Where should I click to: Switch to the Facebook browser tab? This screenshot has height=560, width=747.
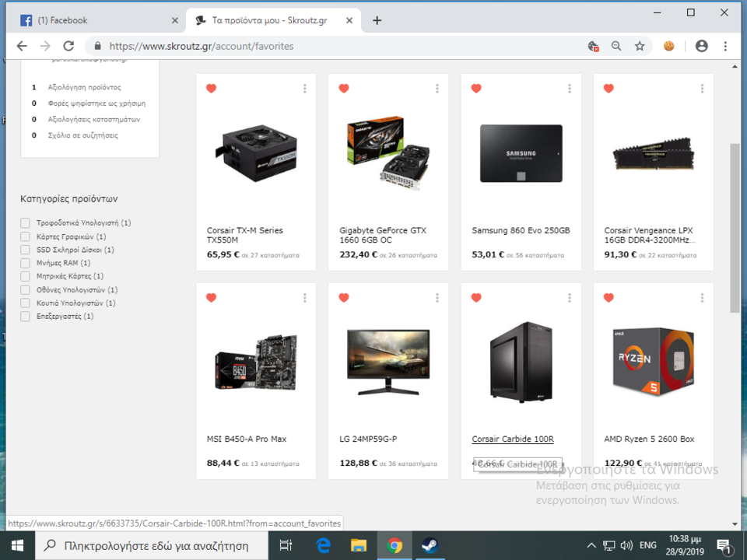98,20
